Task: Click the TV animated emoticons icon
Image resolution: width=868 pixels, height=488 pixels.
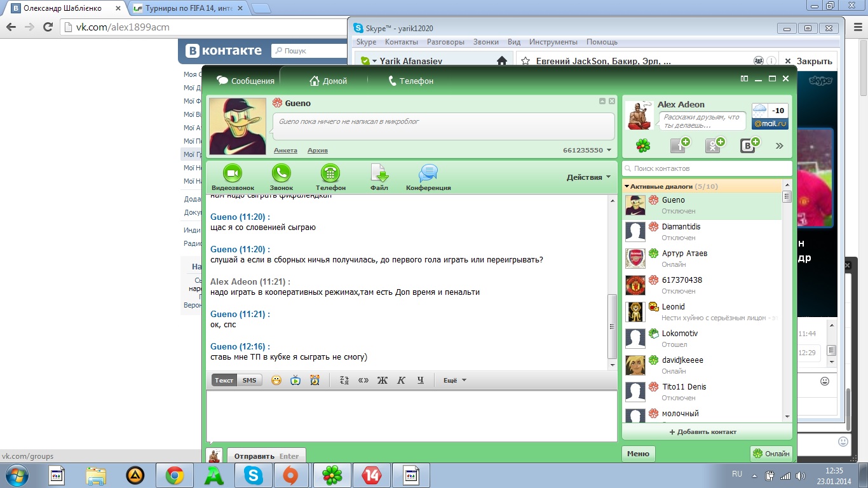Action: click(295, 380)
